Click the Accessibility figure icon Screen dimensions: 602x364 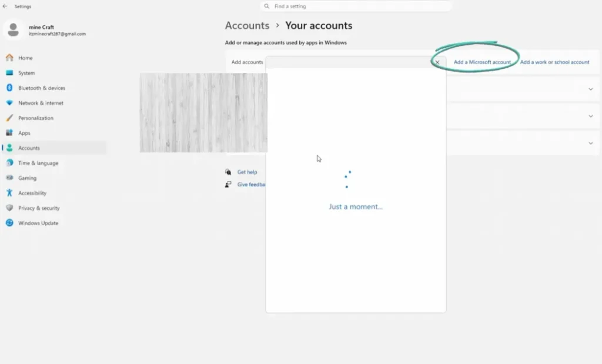(x=9, y=193)
